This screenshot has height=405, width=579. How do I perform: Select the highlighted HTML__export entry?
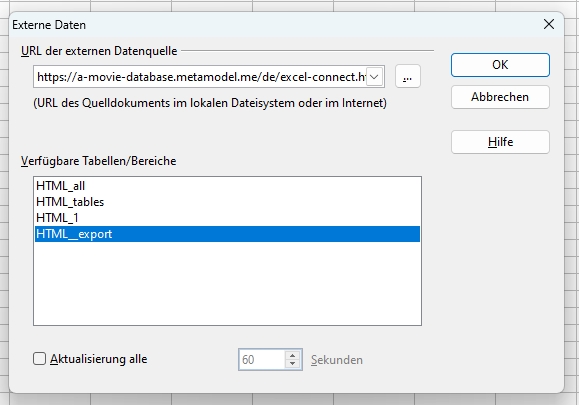pyautogui.click(x=227, y=234)
